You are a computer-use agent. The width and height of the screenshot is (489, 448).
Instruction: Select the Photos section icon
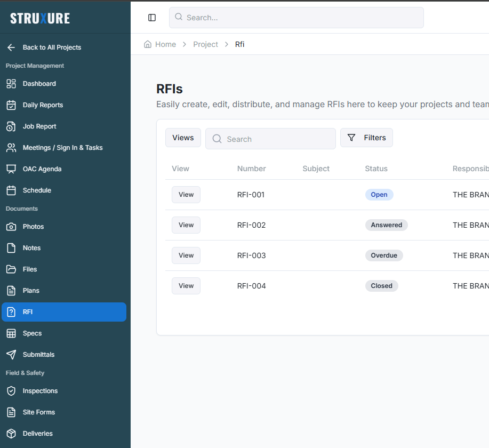point(12,226)
